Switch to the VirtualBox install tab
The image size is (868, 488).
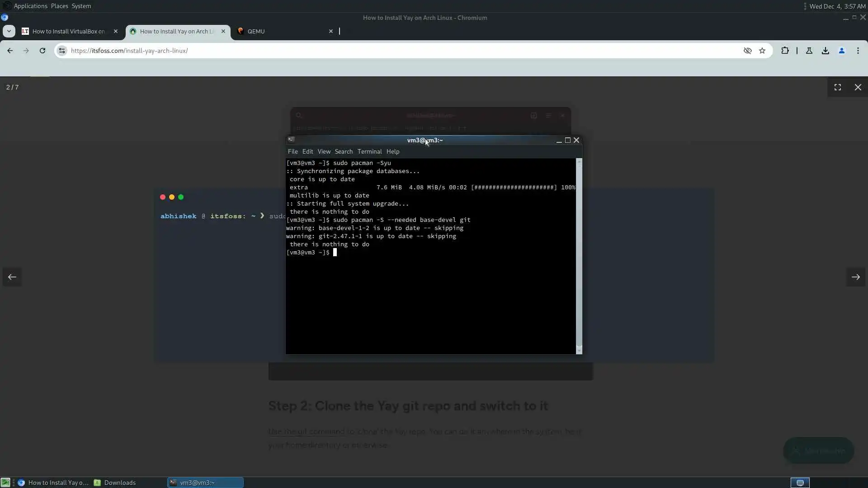68,31
